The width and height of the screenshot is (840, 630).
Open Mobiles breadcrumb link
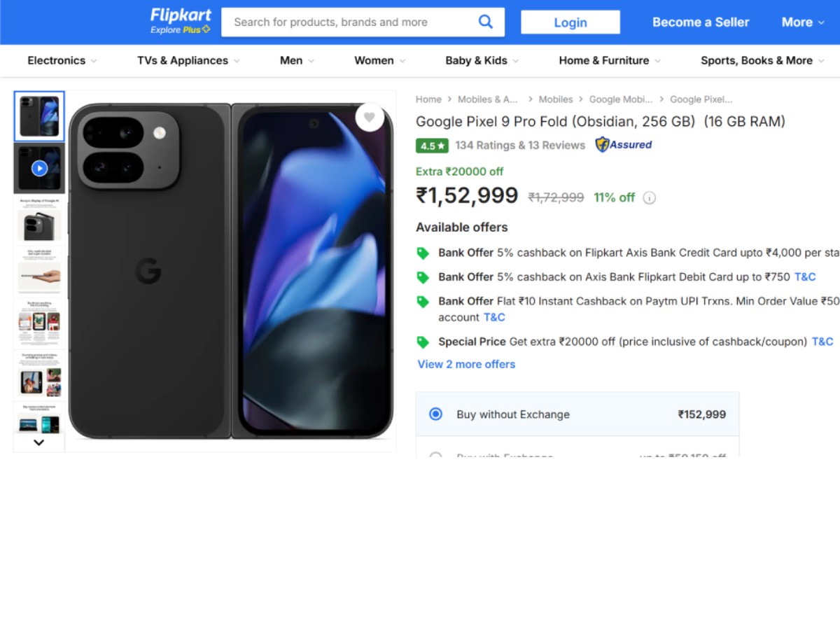556,99
